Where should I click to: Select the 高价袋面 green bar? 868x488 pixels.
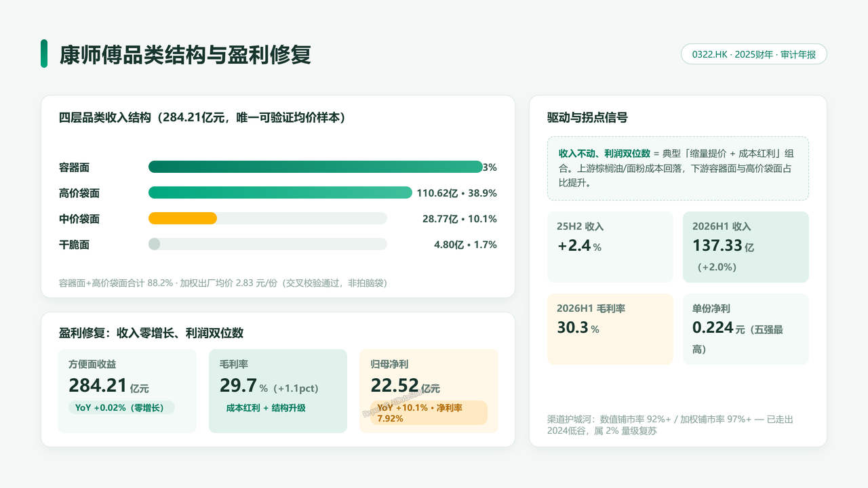[280, 192]
